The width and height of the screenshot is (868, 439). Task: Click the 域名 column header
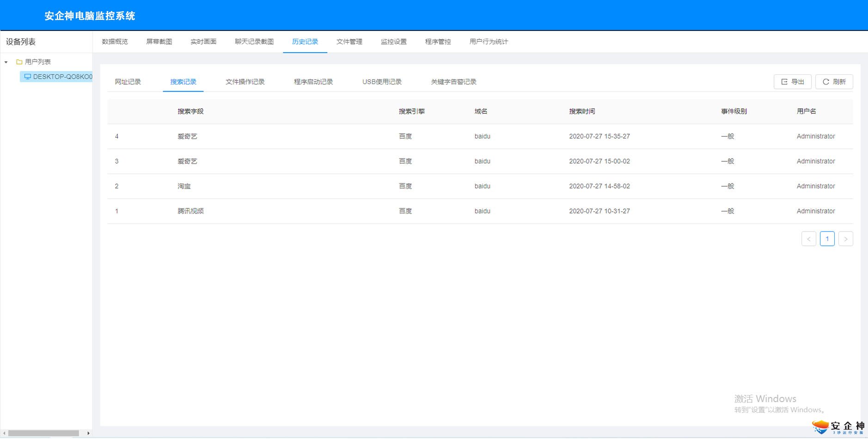point(481,111)
